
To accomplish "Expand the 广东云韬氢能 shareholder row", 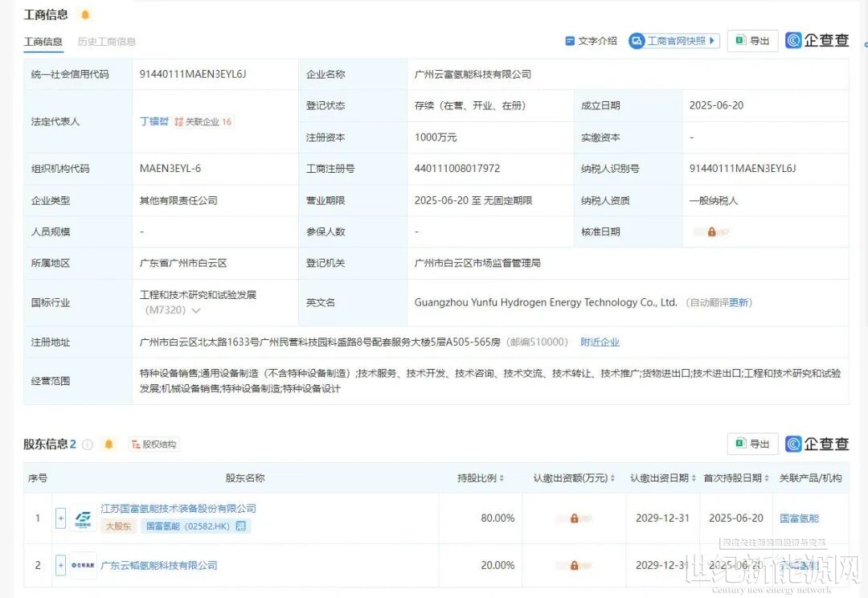I will pyautogui.click(x=60, y=565).
